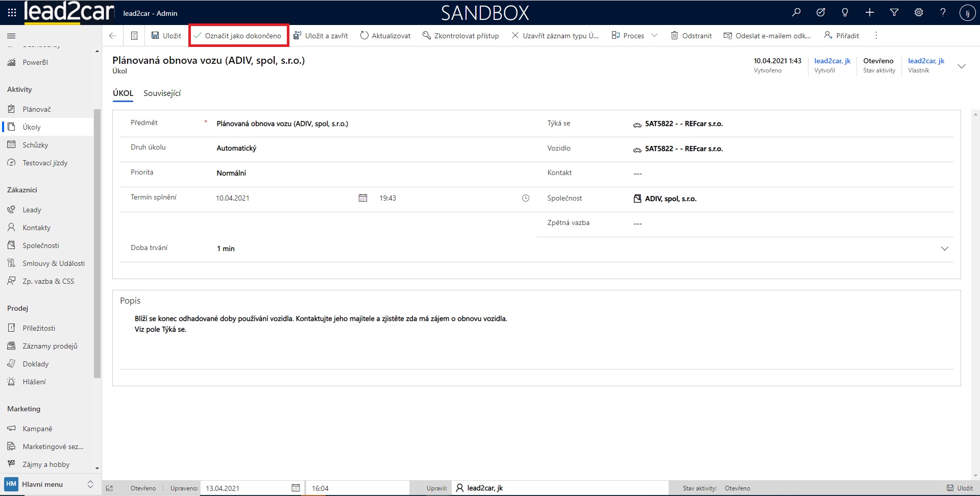The width and height of the screenshot is (980, 496).
Task: Open the search magnifier icon in header
Action: 796,13
